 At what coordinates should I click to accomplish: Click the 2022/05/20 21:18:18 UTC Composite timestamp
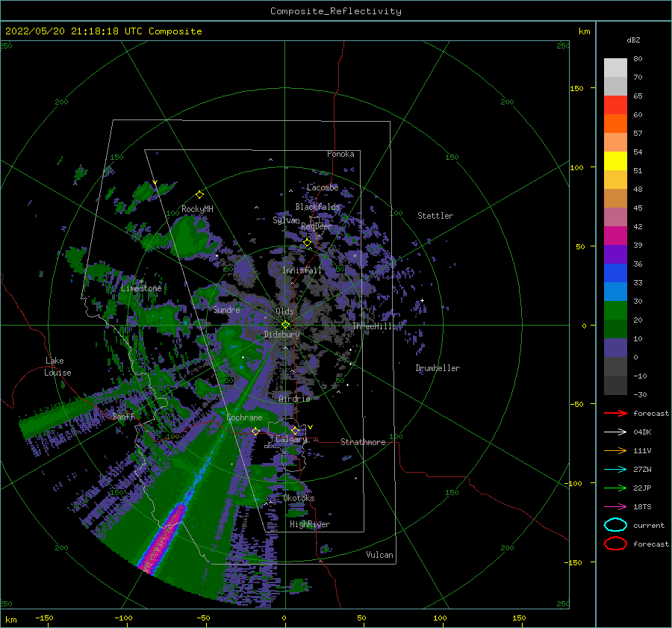point(103,31)
